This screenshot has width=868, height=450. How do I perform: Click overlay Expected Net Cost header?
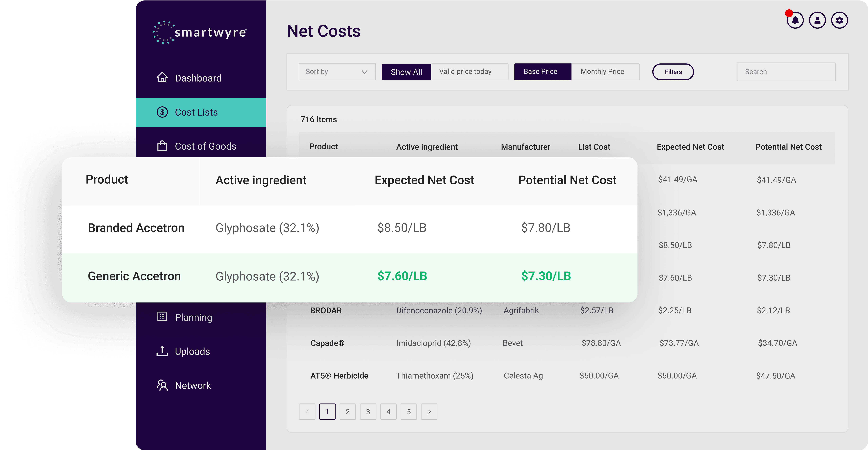point(424,180)
